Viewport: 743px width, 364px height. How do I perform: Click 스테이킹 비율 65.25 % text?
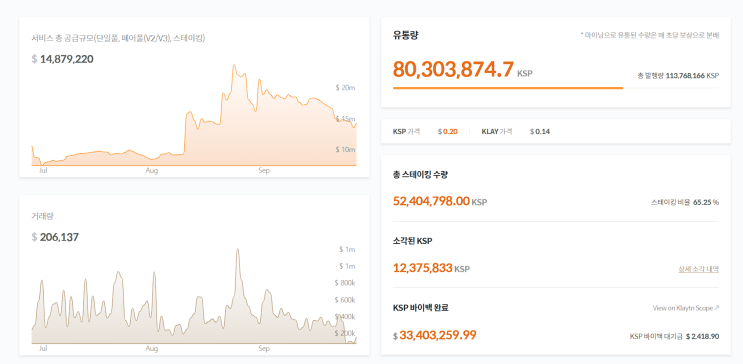(x=685, y=202)
